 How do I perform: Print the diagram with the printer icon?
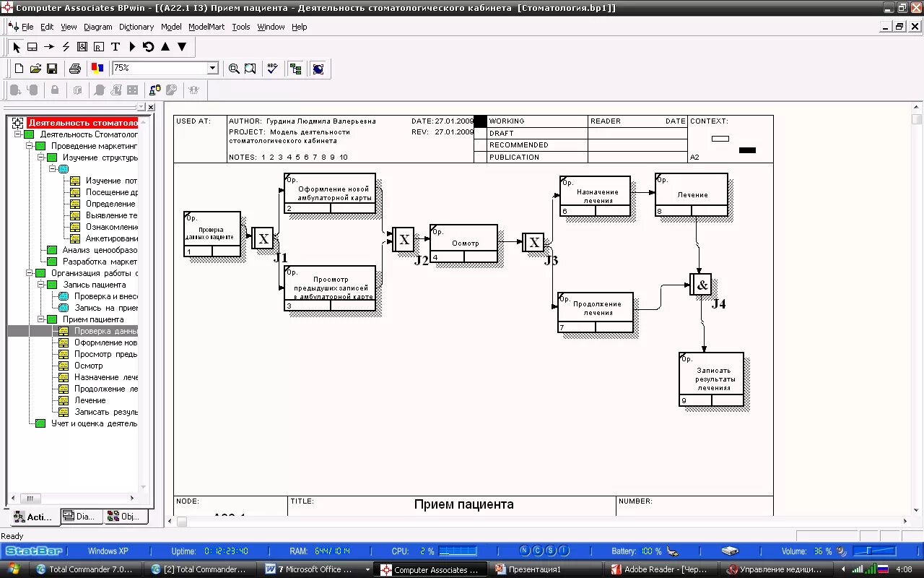point(74,68)
